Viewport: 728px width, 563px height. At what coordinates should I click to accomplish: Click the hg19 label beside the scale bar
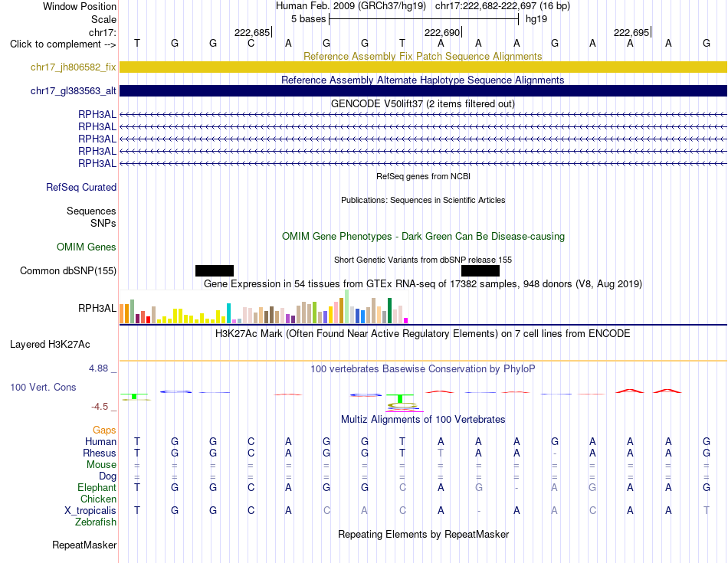536,19
